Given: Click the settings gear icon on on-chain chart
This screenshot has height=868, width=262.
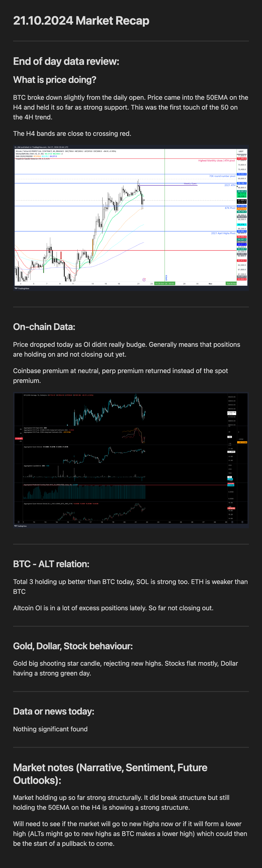Looking at the screenshot, I should point(242,522).
